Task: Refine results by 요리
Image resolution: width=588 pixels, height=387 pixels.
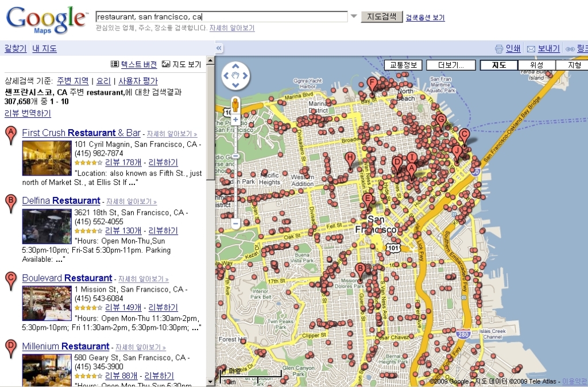Action: coord(103,81)
